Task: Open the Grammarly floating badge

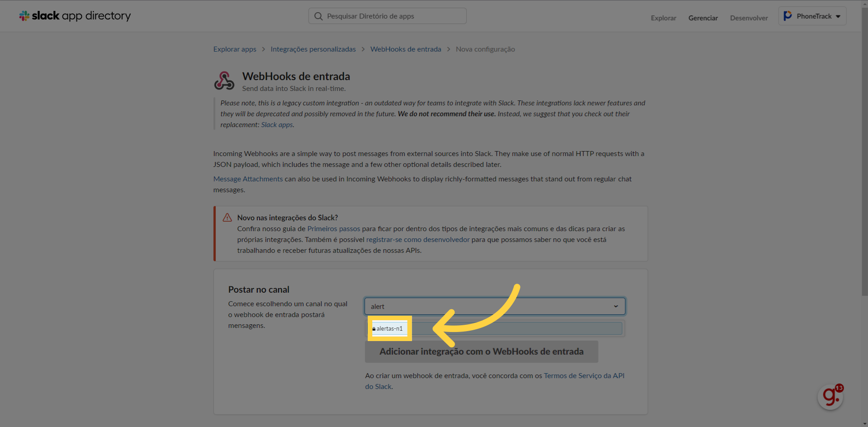Action: coord(830,397)
